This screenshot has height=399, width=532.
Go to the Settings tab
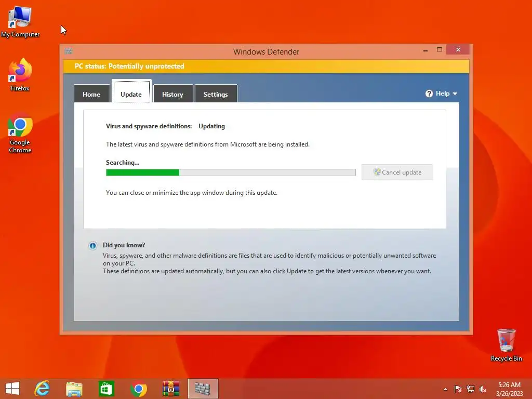[216, 94]
